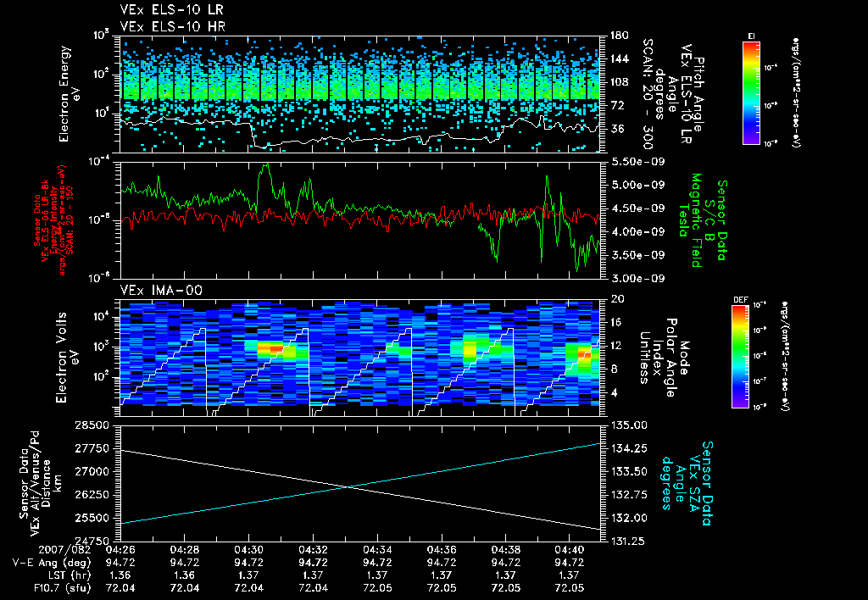
Task: Click the red ELS-06 Energy Intensity axis label
Action: (53, 220)
